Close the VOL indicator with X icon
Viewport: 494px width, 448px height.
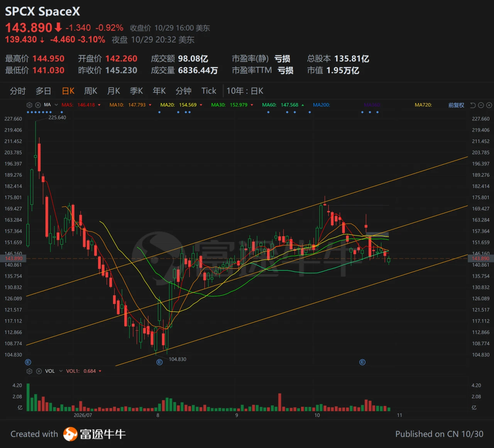pyautogui.click(x=39, y=371)
